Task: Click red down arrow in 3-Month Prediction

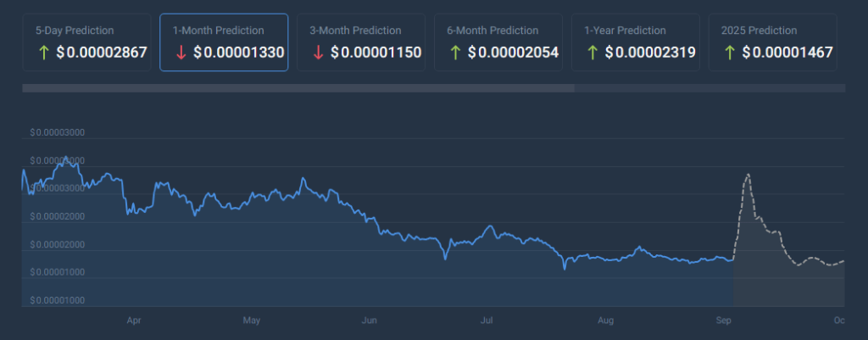Action: (x=318, y=53)
